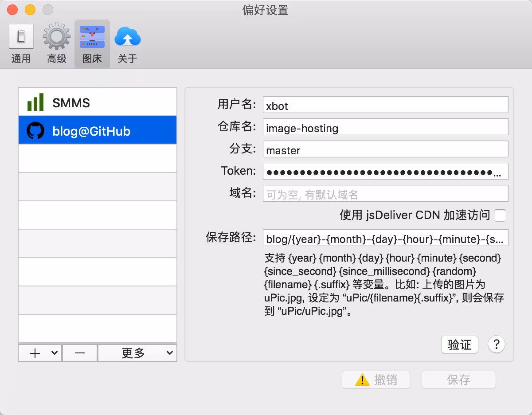Click the red close window button

click(12, 10)
